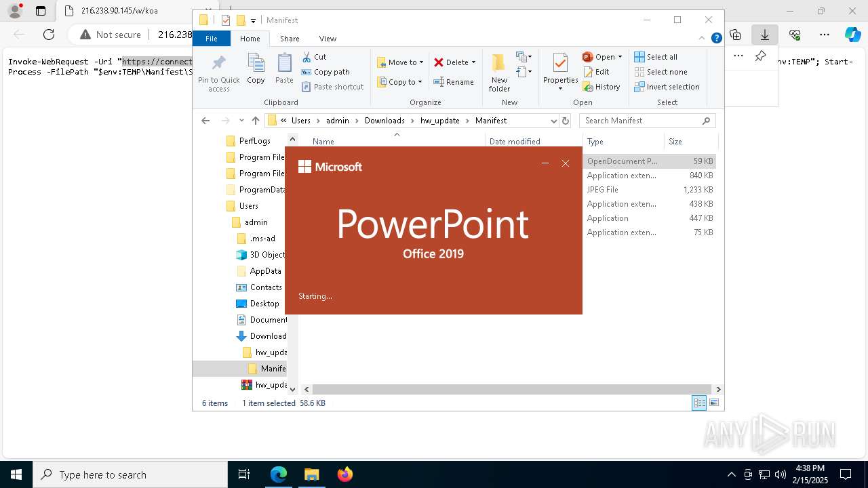The height and width of the screenshot is (488, 868).
Task: Switch to the View ribbon tab
Action: click(x=328, y=39)
